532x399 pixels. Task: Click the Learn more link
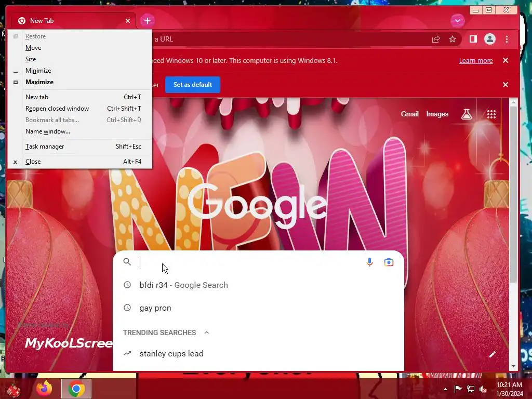476,60
